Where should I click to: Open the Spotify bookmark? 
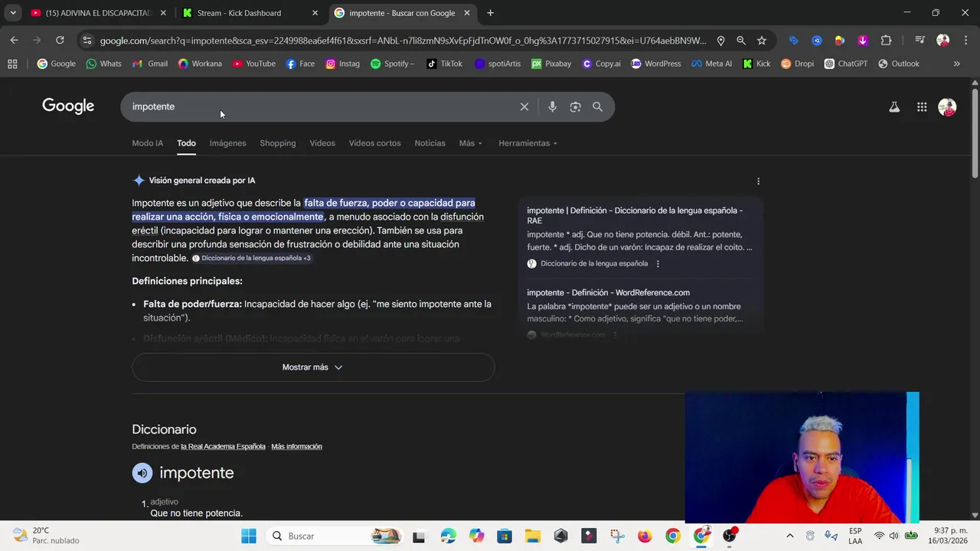[392, 64]
